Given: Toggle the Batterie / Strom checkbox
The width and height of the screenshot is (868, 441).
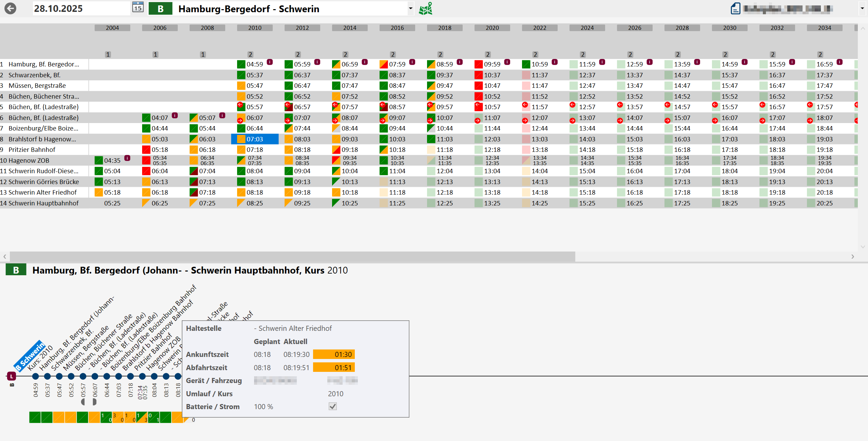Looking at the screenshot, I should coord(333,406).
